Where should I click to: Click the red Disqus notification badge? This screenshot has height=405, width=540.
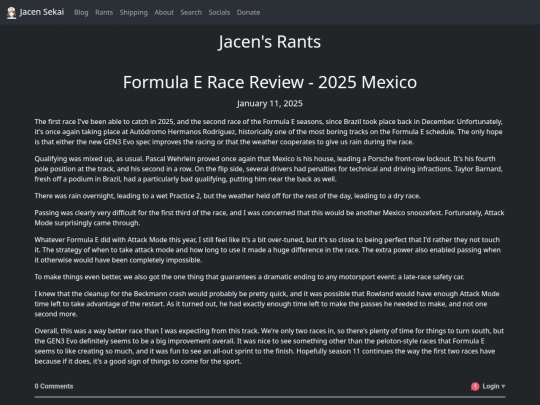click(475, 386)
